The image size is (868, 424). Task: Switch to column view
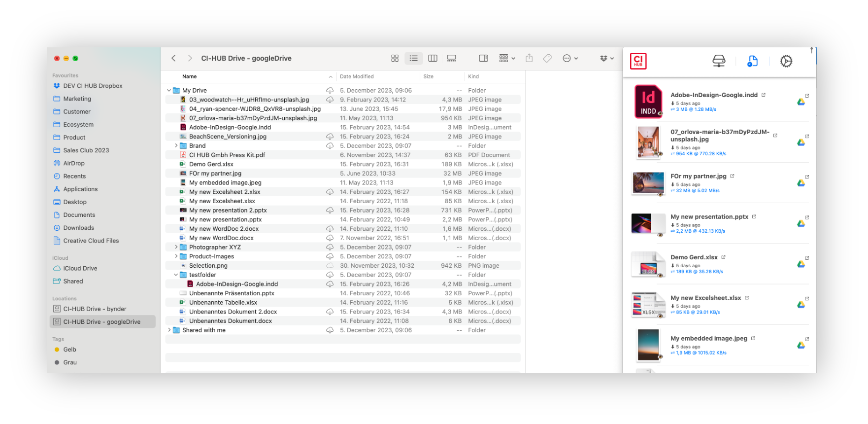coord(433,58)
